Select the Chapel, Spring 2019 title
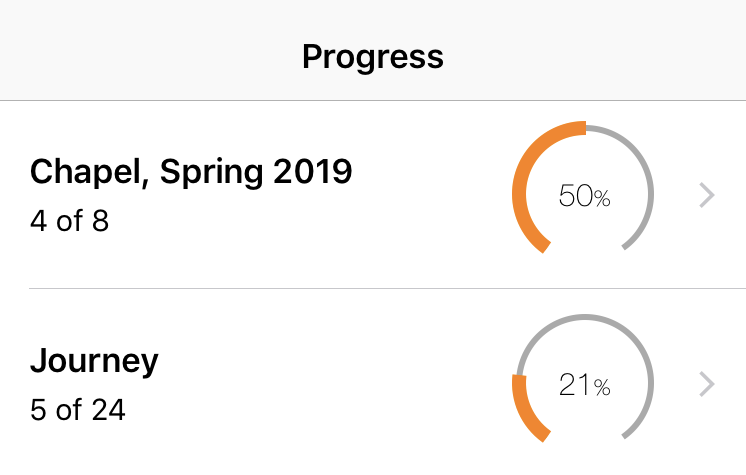The height and width of the screenshot is (475, 746). [x=191, y=172]
